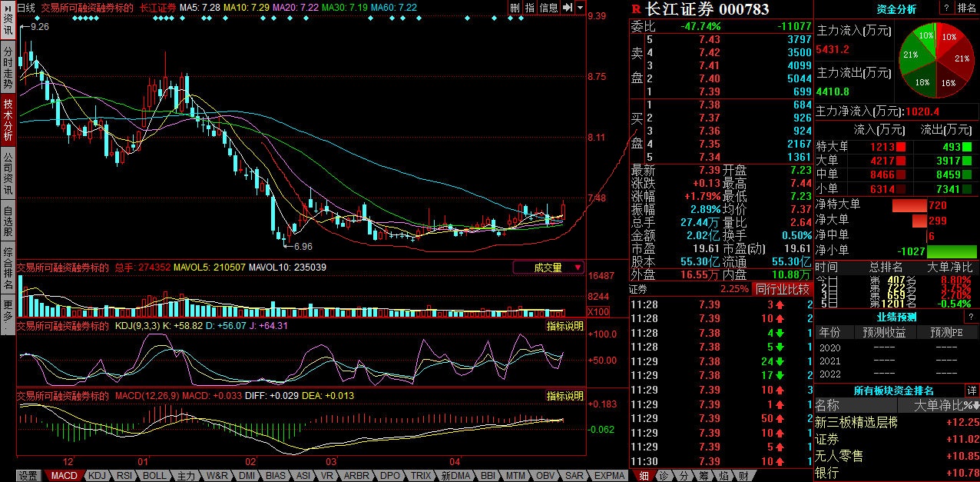
Task: Select the BOLL indicator tab
Action: tap(154, 476)
